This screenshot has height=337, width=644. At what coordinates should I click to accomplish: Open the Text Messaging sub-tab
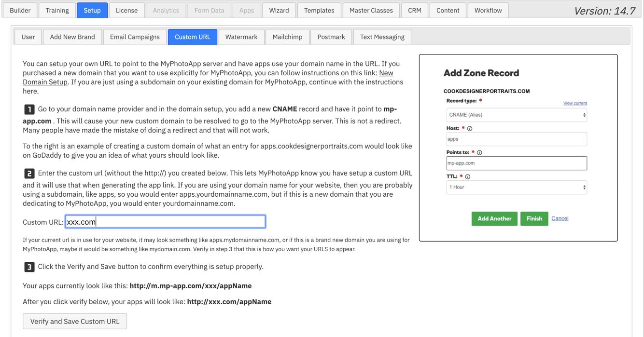click(382, 37)
